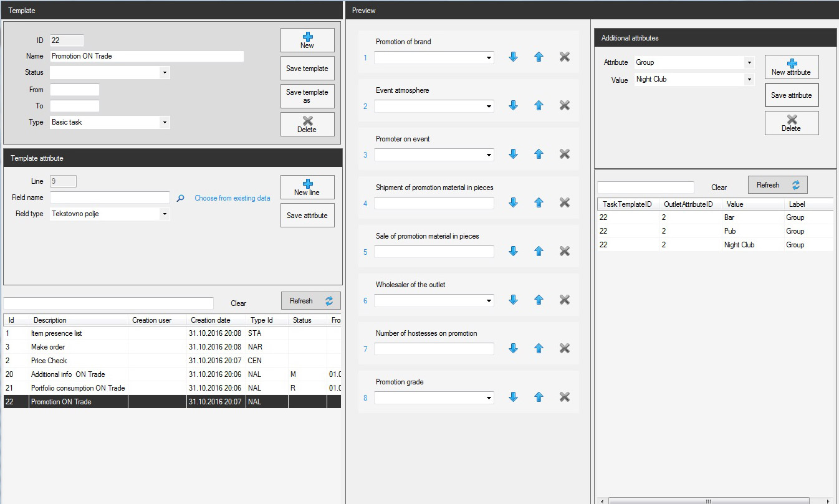
Task: Move Event atmosphere field up
Action: click(539, 105)
